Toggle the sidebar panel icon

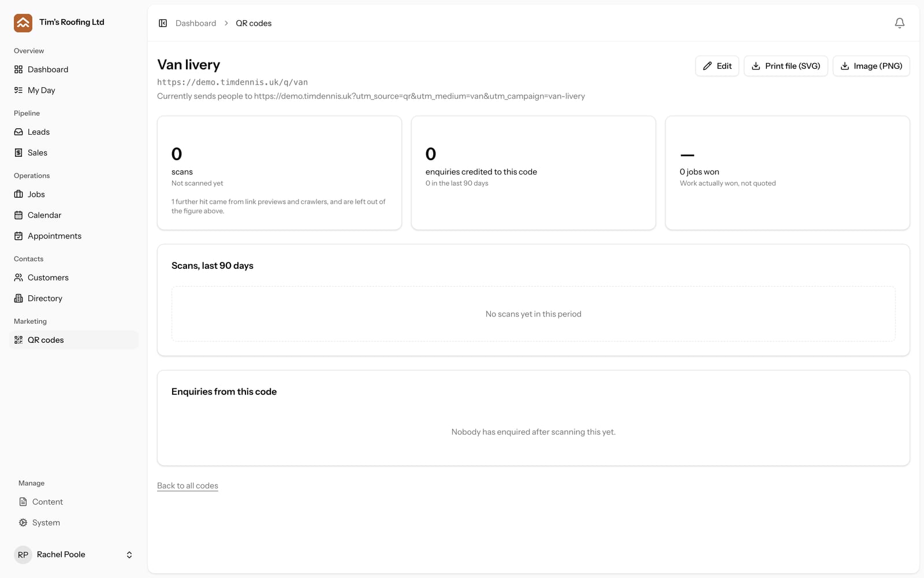point(163,23)
